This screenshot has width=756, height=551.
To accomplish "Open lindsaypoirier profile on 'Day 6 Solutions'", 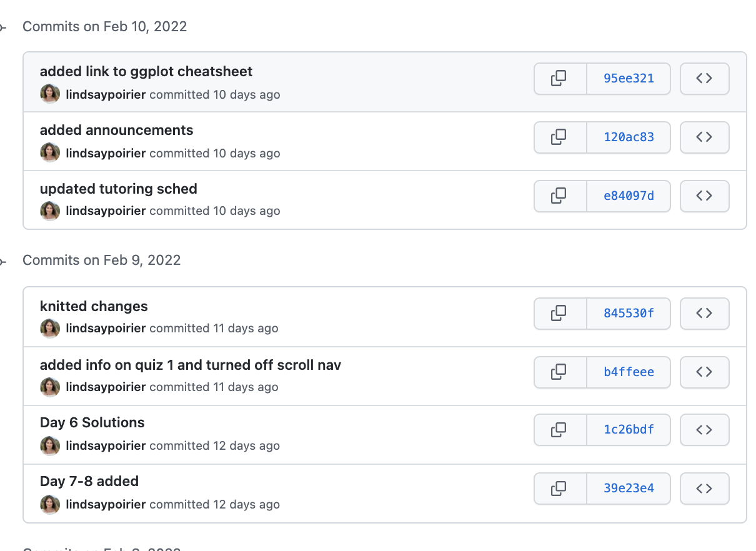I will point(106,446).
